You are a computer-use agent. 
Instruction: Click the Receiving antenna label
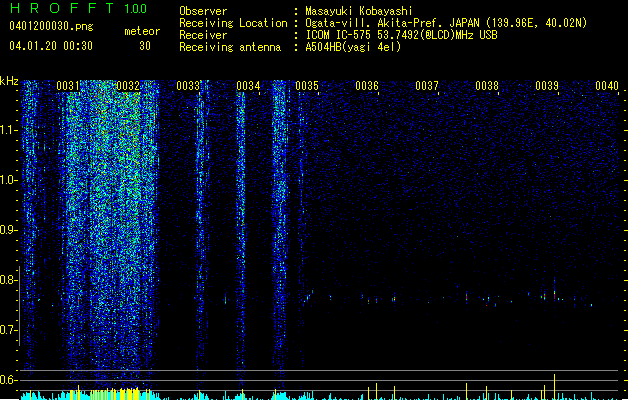point(230,47)
